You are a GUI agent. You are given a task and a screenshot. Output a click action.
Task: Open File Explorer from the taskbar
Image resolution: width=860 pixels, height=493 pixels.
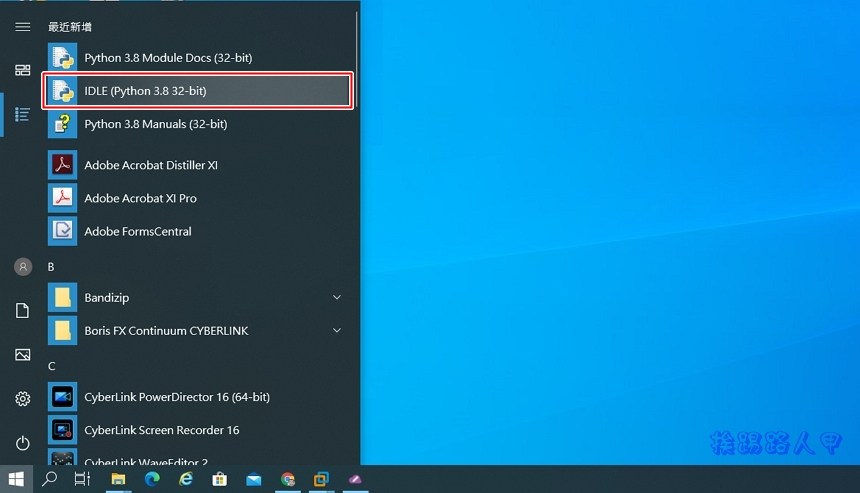(118, 479)
